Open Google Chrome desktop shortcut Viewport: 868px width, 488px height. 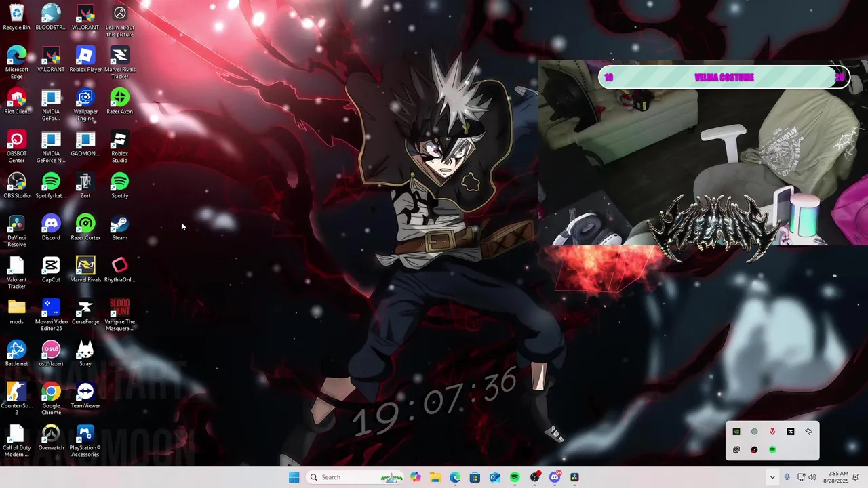(x=51, y=399)
